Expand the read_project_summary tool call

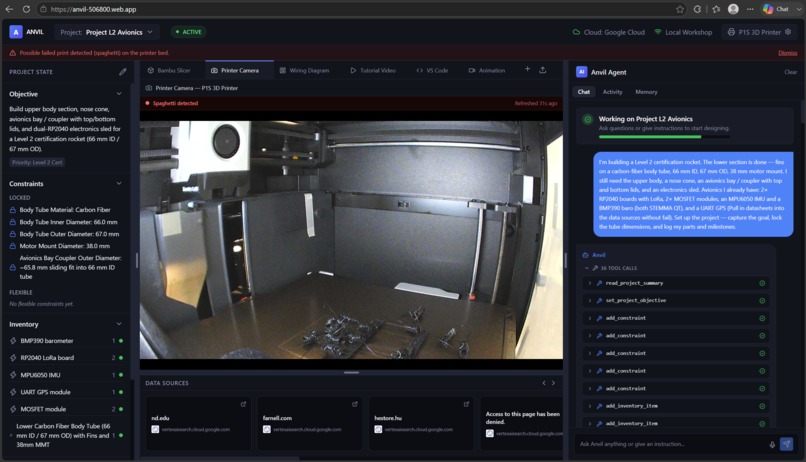(x=675, y=283)
